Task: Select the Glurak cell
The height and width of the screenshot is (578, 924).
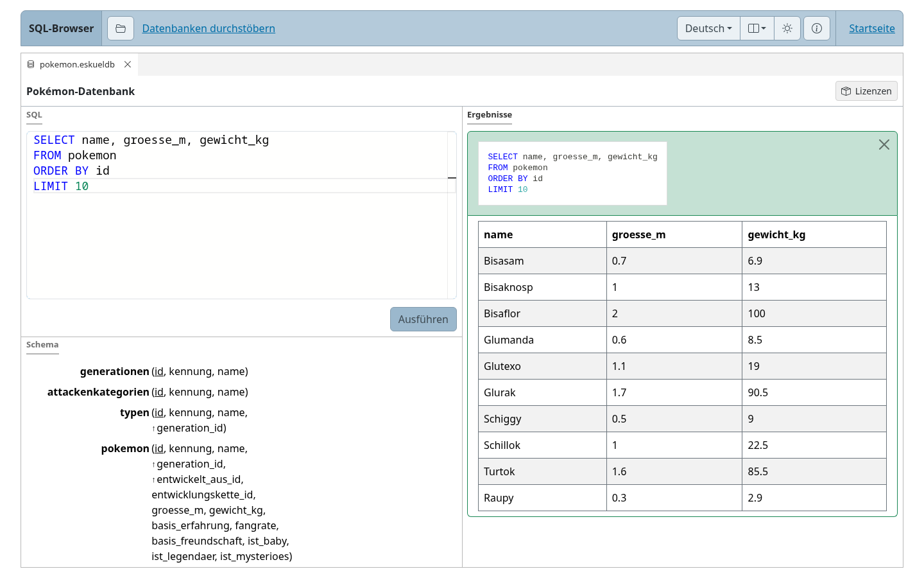Action: tap(542, 392)
